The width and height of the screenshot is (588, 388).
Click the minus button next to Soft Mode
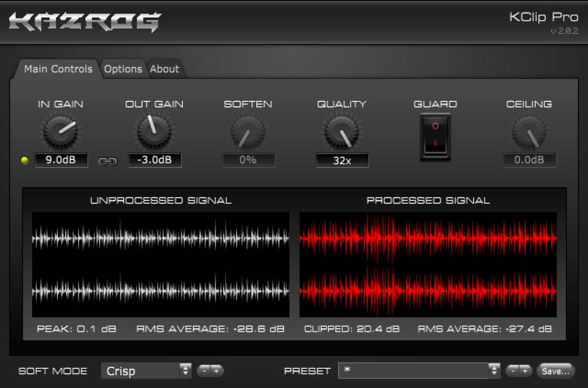click(x=205, y=371)
